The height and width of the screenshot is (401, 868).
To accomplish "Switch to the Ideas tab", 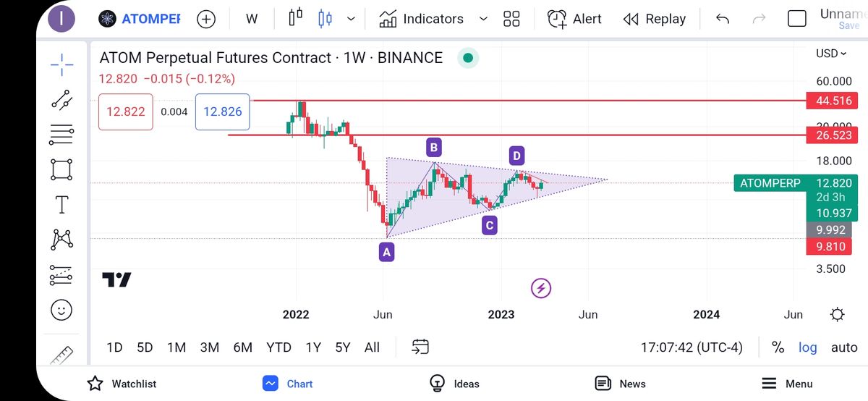I will click(454, 384).
